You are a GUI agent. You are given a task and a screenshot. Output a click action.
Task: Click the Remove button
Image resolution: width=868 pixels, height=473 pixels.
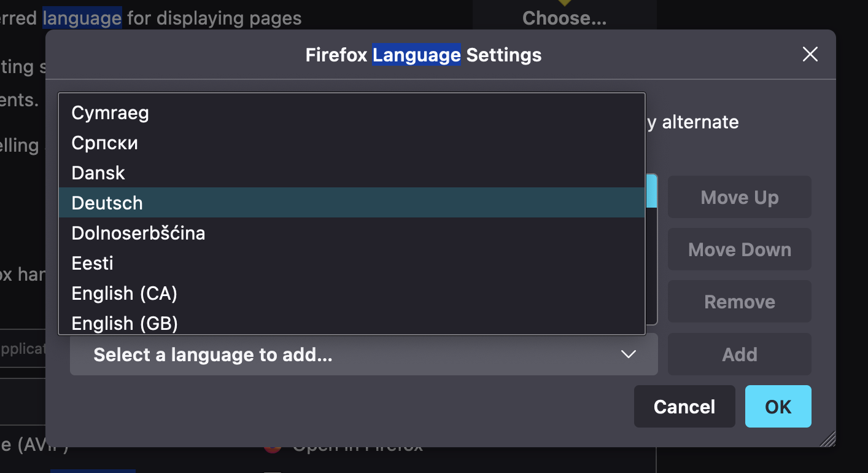coord(739,302)
